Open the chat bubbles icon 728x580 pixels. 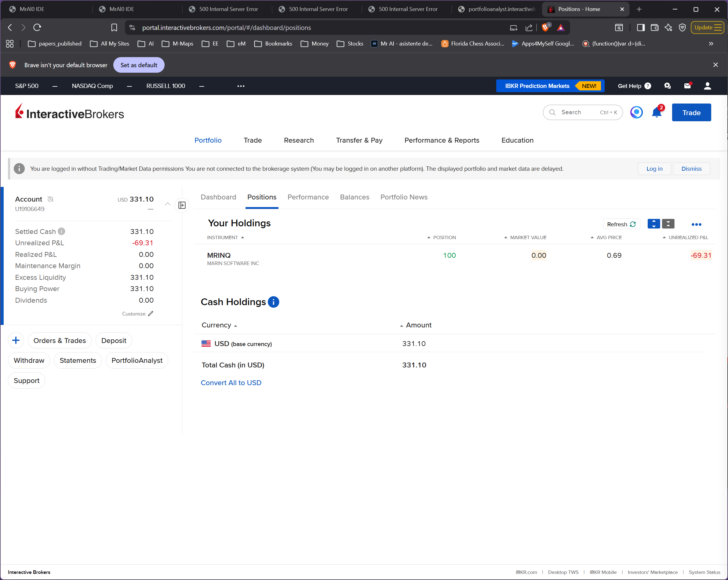click(x=668, y=86)
